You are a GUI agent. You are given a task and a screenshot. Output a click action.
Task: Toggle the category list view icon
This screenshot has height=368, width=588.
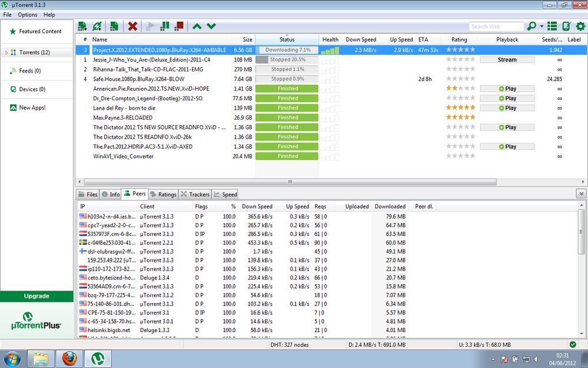point(552,27)
